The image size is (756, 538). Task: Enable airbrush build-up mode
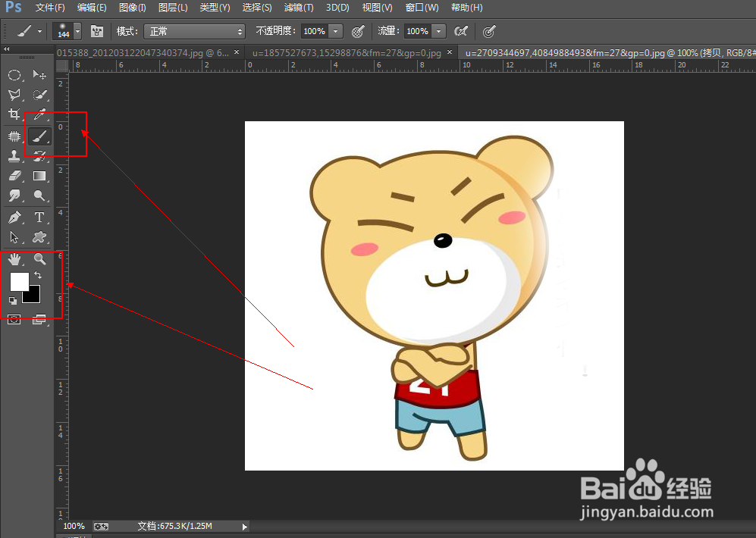(x=461, y=31)
